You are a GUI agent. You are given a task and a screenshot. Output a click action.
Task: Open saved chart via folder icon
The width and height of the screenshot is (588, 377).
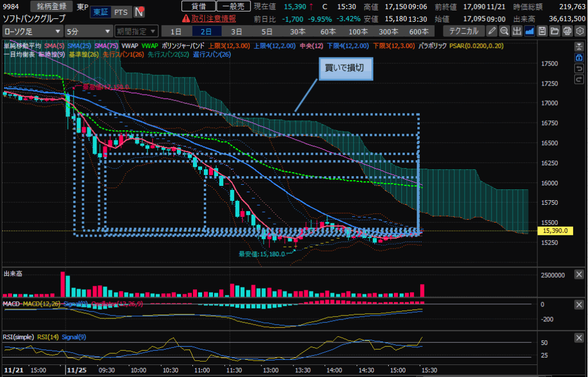pyautogui.click(x=554, y=31)
